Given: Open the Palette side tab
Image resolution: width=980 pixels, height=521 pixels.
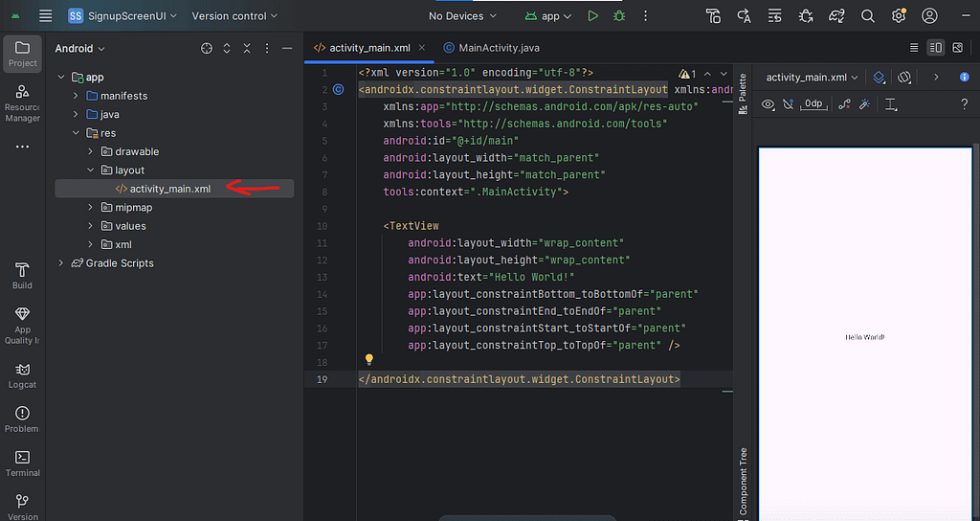Looking at the screenshot, I should coord(743,94).
